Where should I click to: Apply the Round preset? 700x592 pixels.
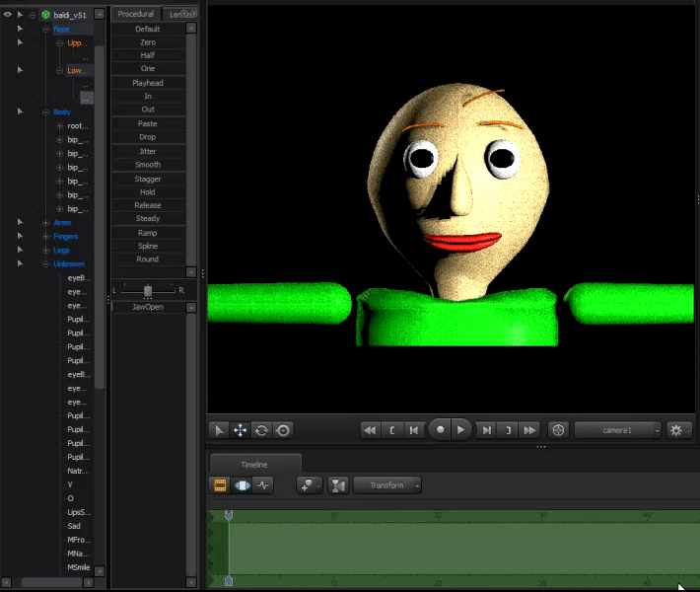tap(148, 259)
